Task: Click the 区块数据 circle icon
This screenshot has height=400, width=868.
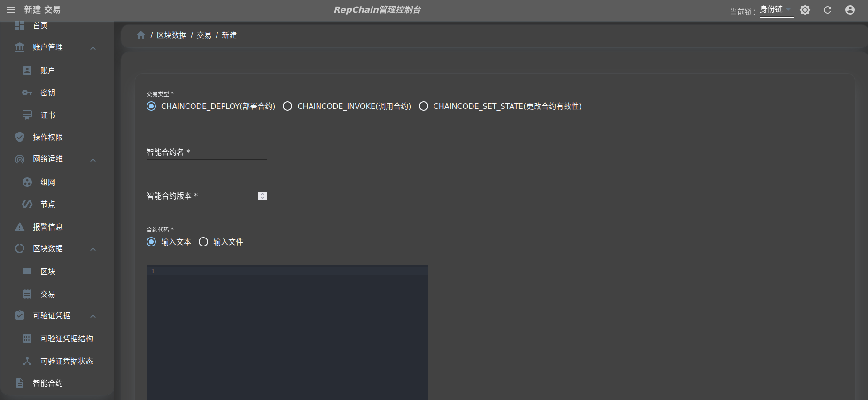Action: point(20,248)
